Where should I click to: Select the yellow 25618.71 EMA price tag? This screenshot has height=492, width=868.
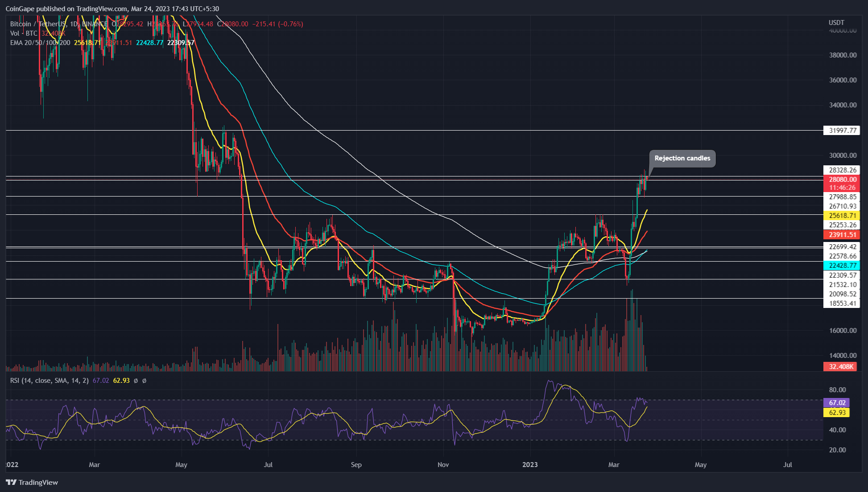(842, 215)
